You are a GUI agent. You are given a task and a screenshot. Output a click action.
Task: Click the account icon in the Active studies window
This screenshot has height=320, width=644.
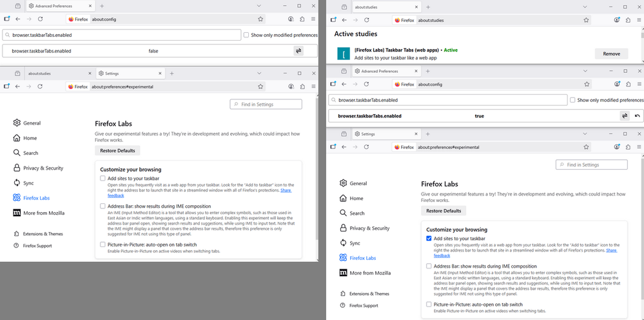coord(618,20)
